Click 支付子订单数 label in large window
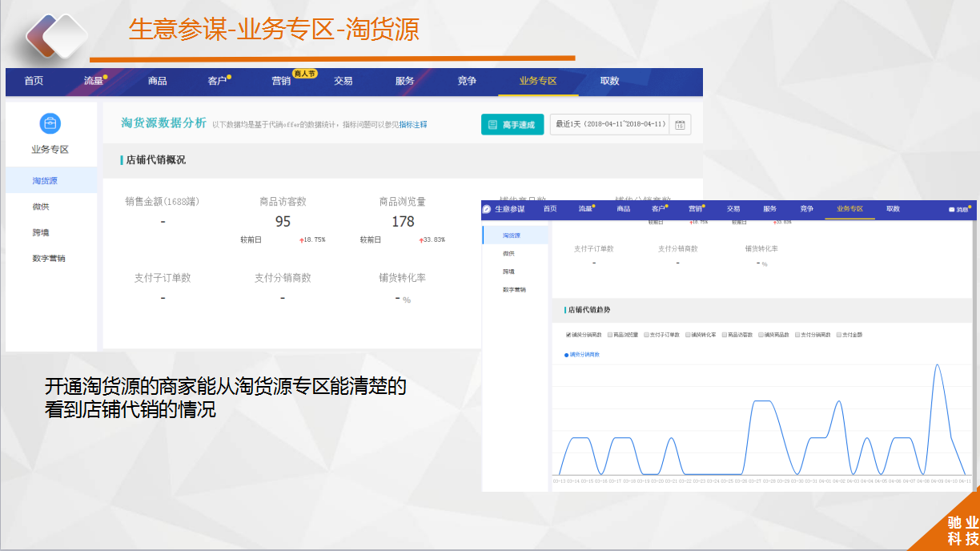The image size is (980, 551). tap(163, 278)
